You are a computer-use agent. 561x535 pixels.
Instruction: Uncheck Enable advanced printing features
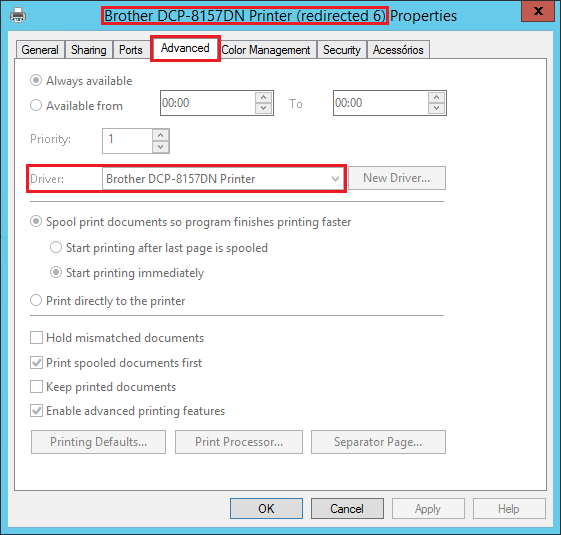tap(36, 410)
